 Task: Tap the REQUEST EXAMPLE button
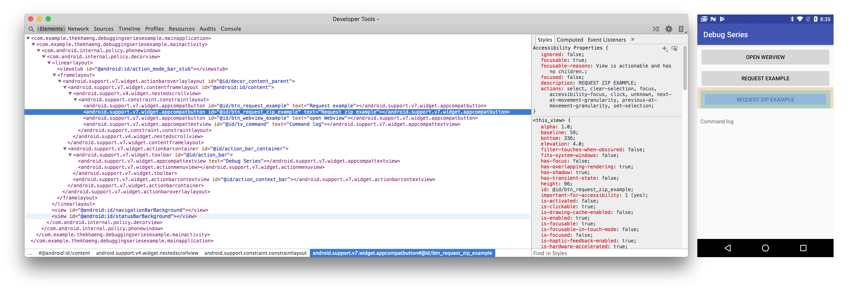click(x=765, y=78)
